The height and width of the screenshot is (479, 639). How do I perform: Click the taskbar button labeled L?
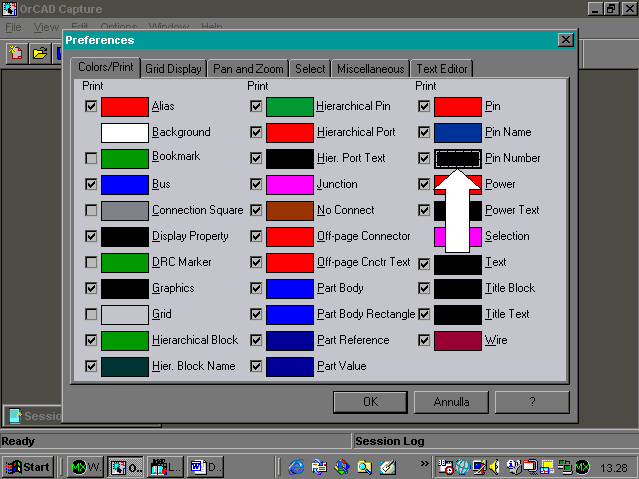tap(165, 467)
